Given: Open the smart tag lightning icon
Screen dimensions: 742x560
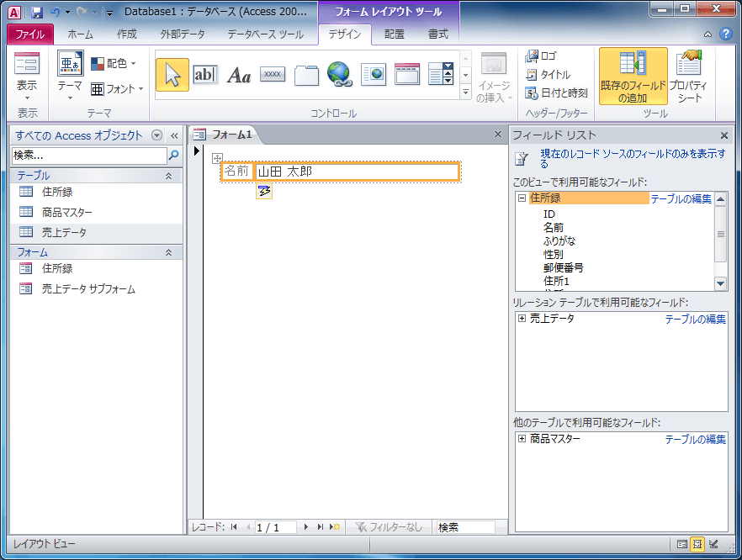Looking at the screenshot, I should tap(264, 191).
